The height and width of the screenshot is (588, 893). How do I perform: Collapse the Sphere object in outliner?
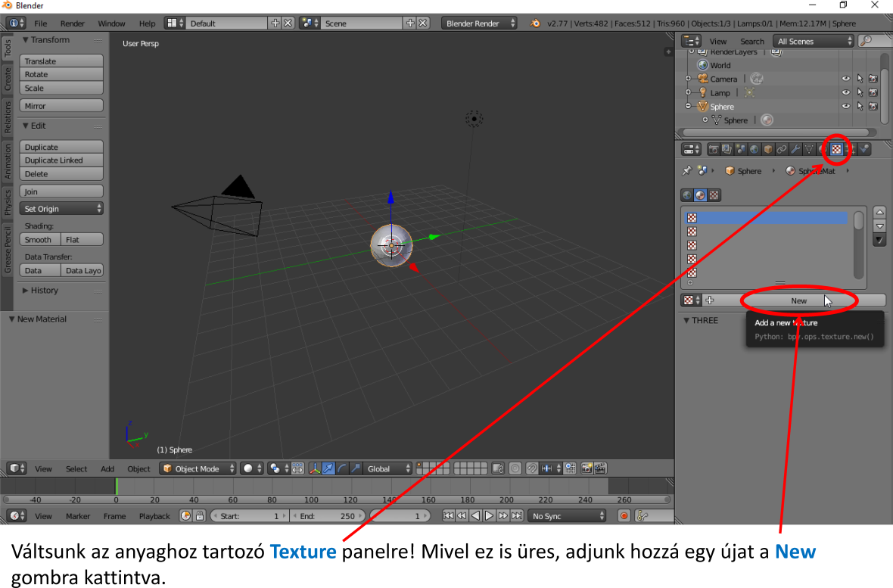coord(688,107)
